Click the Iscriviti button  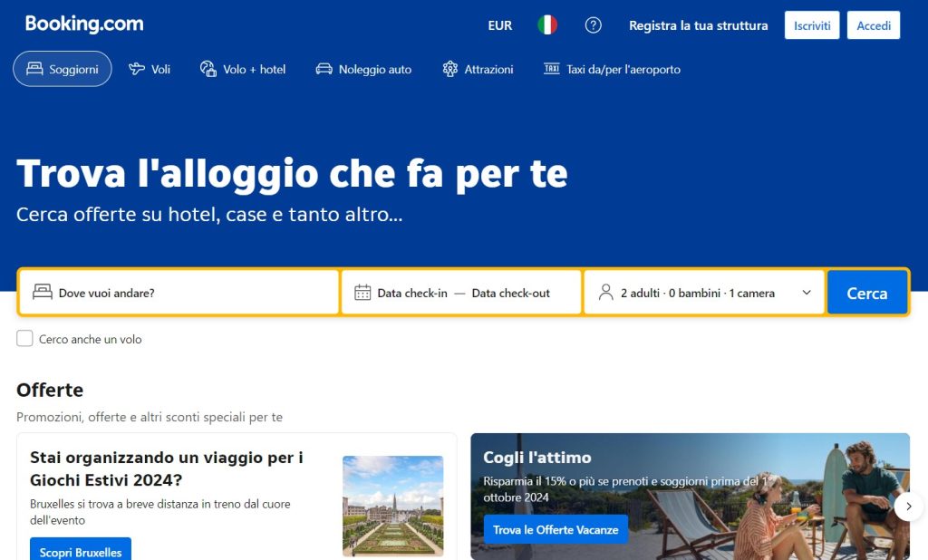pos(812,25)
